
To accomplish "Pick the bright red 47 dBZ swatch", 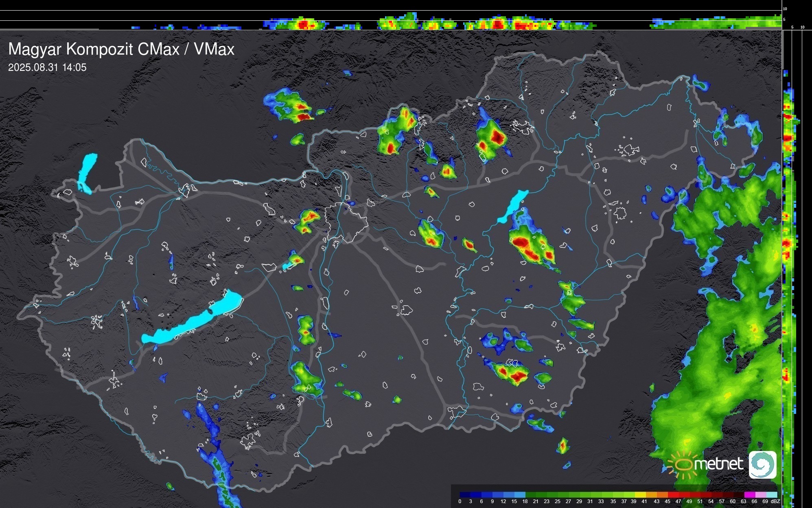I will (x=684, y=495).
